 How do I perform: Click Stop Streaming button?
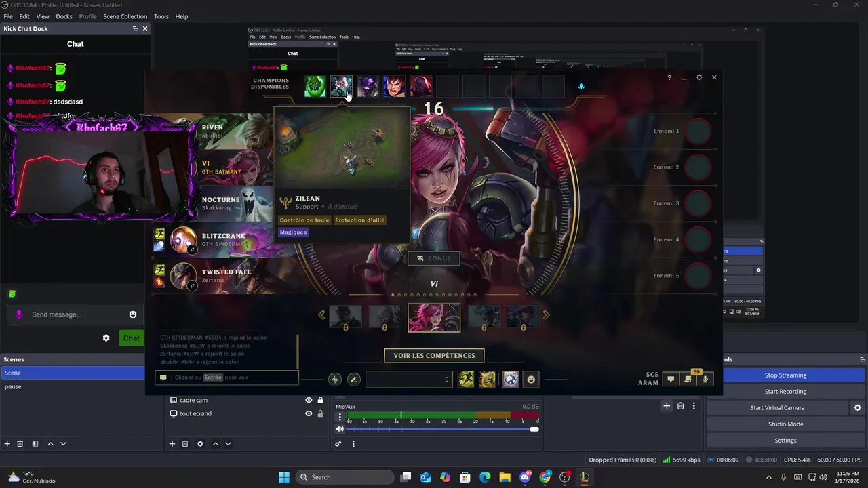[x=785, y=375]
